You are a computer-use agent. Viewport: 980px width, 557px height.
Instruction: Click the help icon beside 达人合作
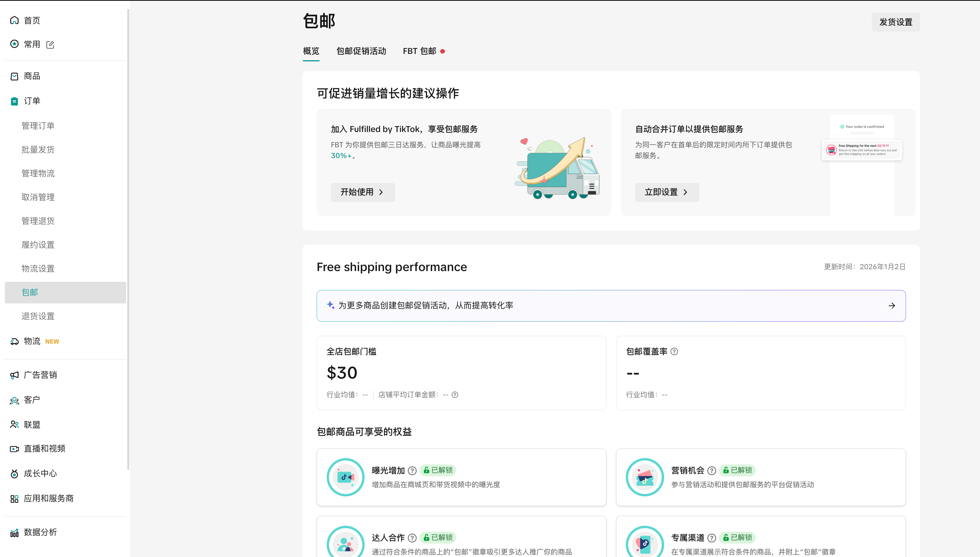412,538
